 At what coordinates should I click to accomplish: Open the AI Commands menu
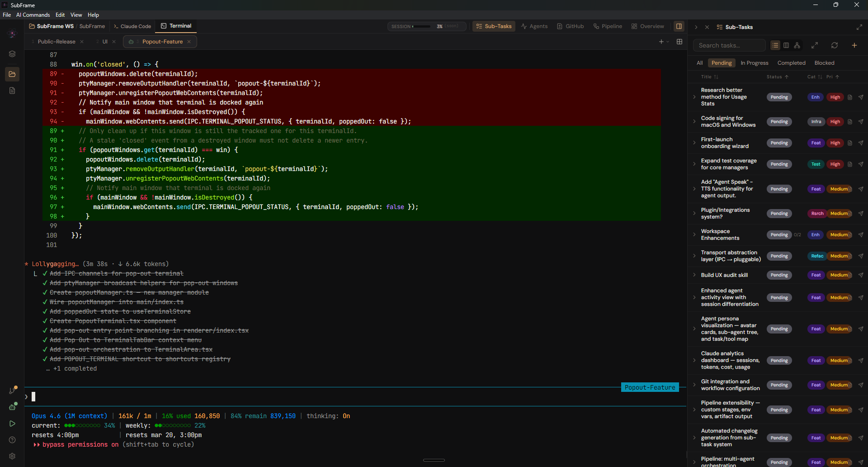pyautogui.click(x=33, y=14)
